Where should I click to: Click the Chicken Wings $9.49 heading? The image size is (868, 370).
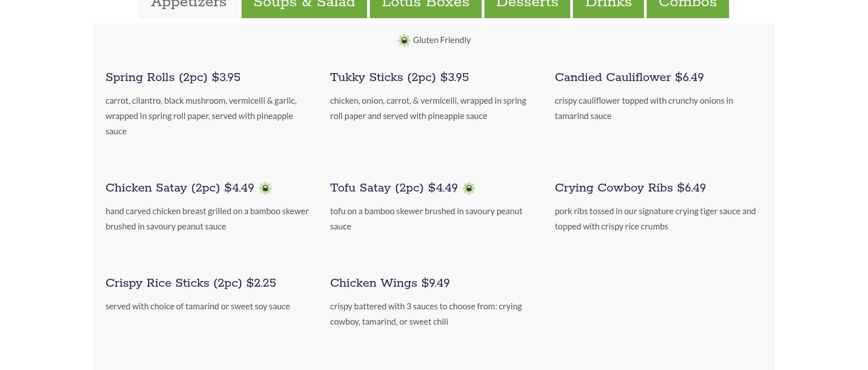click(x=390, y=283)
